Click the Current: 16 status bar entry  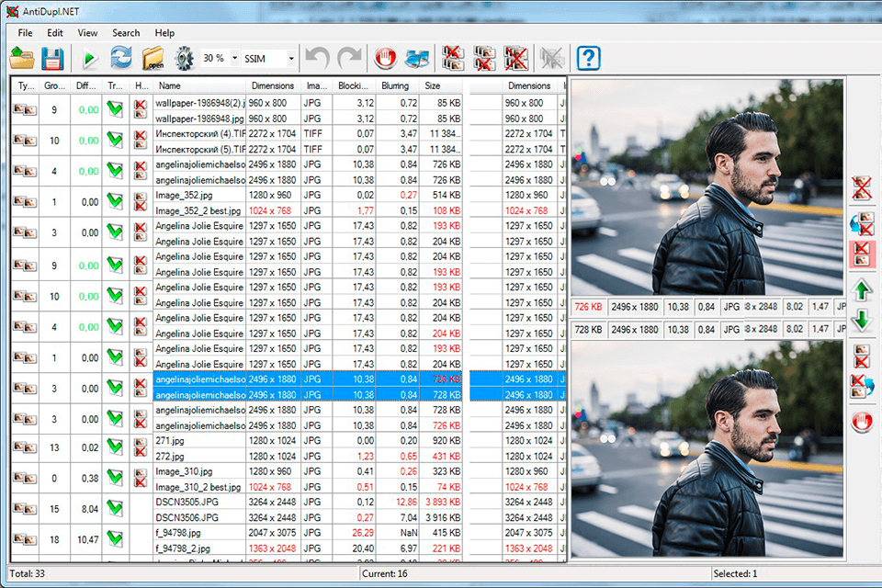tap(385, 574)
